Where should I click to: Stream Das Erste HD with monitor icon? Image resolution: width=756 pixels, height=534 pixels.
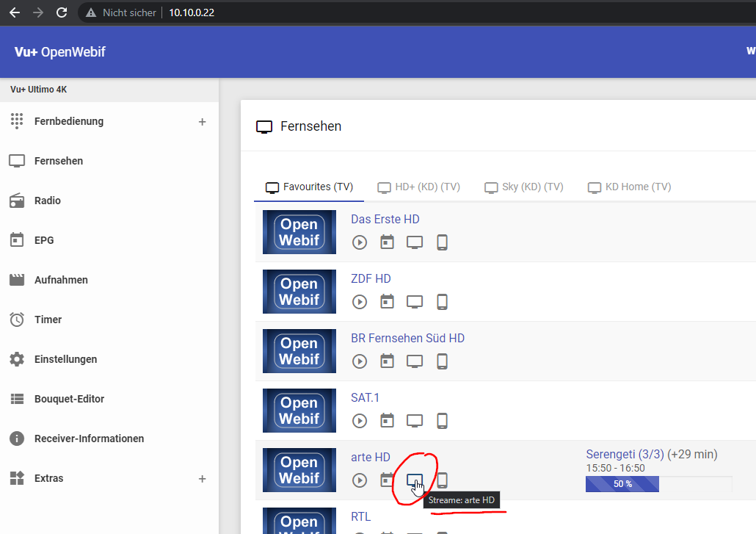[415, 242]
